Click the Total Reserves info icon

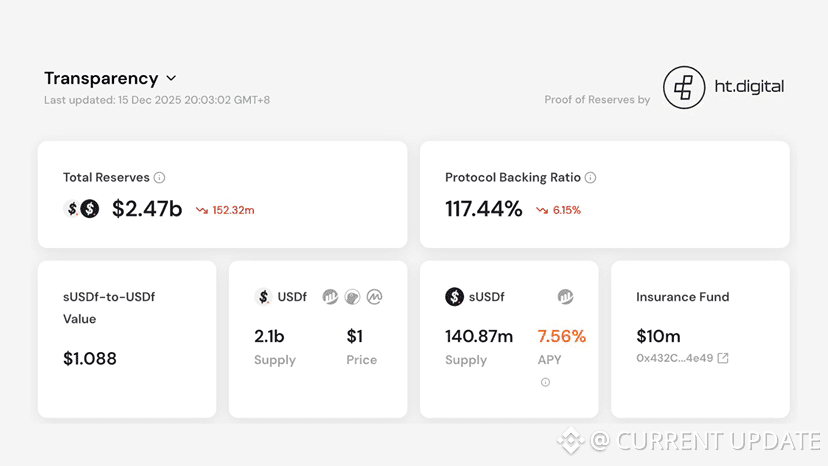[x=159, y=178]
